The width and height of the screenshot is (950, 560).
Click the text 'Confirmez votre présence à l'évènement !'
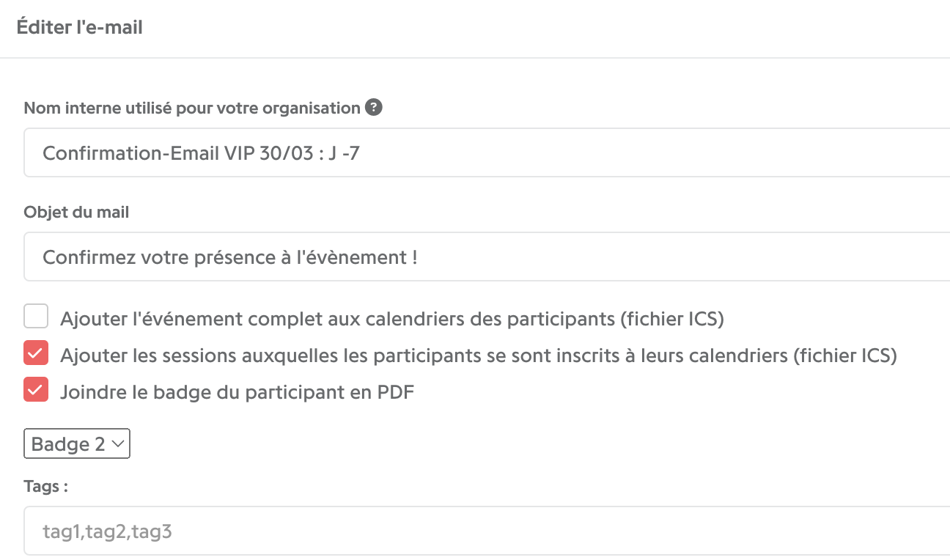(230, 257)
